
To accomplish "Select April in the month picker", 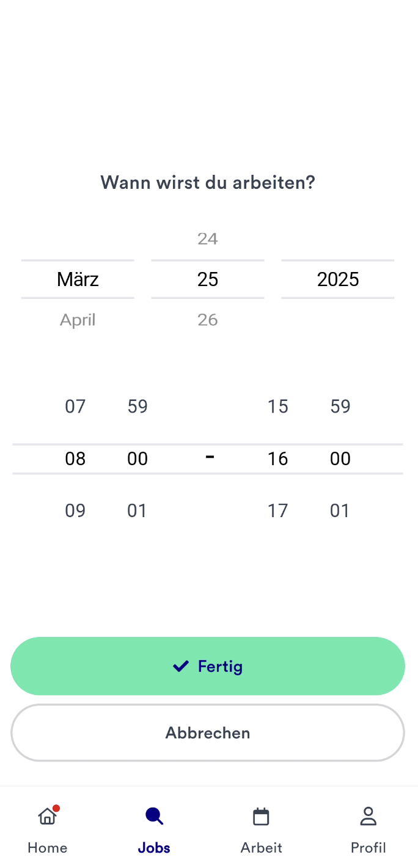I will (x=78, y=319).
